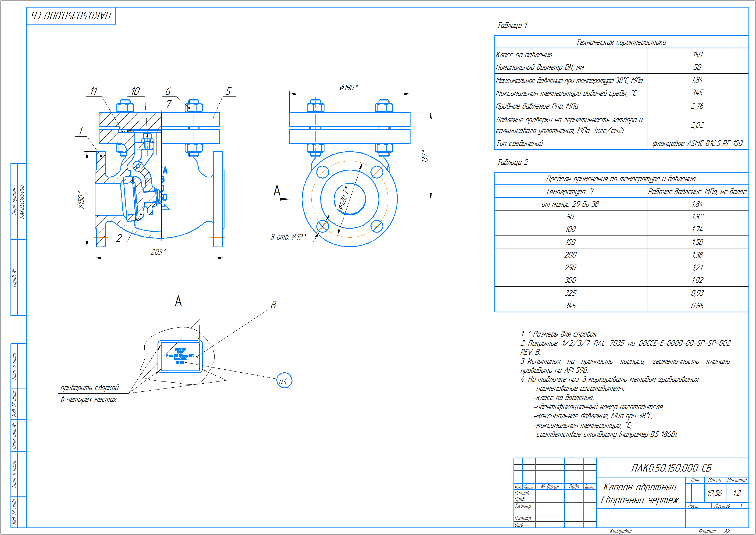The width and height of the screenshot is (756, 535).
Task: Select pressure value 1,21
Action: pyautogui.click(x=697, y=268)
